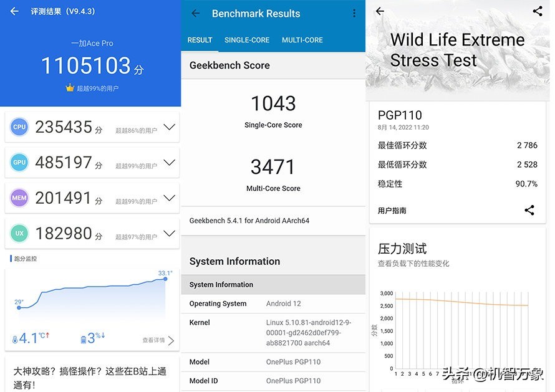This screenshot has width=555, height=392.
Task: Go back from Geekbench Benchmark Results
Action: (x=195, y=13)
